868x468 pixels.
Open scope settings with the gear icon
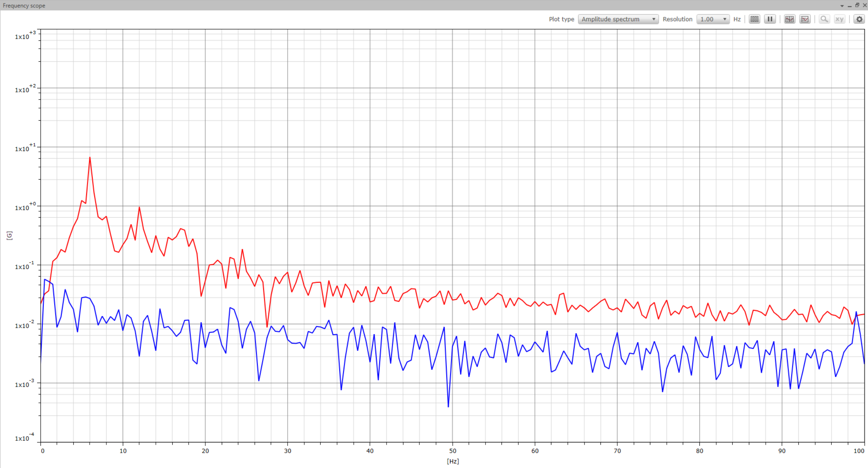point(859,19)
